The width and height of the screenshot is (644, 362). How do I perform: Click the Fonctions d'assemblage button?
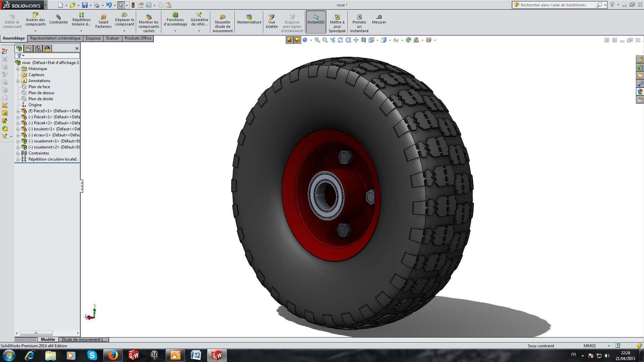coord(175,19)
